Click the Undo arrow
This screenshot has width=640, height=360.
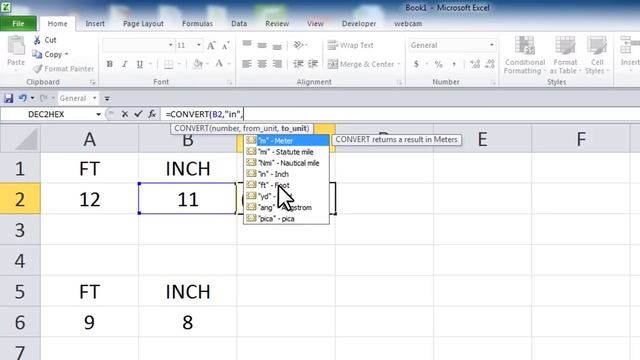[x=22, y=98]
